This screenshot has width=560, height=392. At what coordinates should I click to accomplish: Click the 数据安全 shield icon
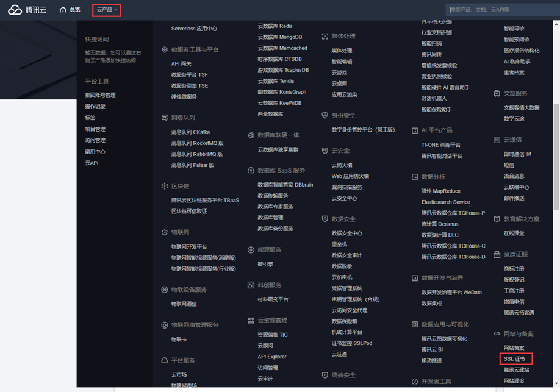(325, 219)
